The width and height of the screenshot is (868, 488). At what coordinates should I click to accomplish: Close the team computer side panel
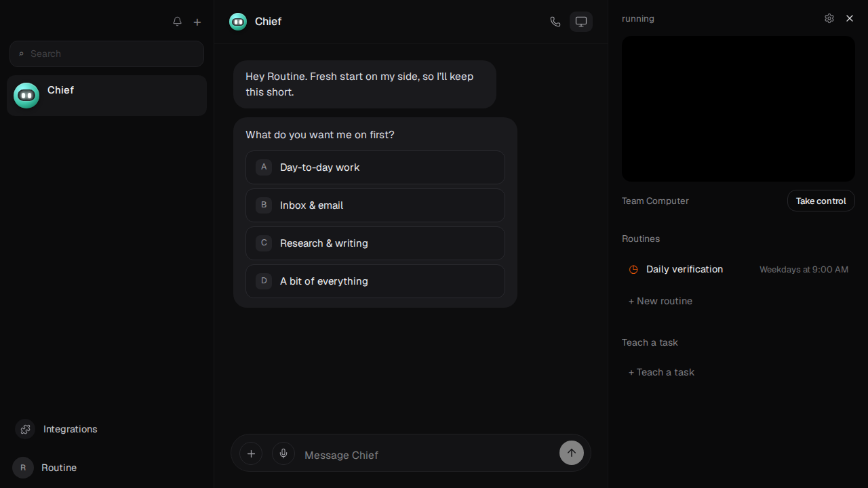(850, 18)
